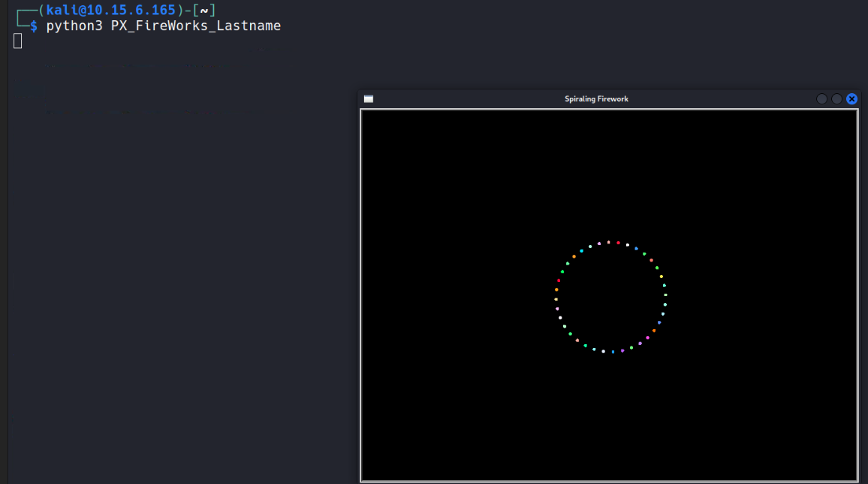Open the Spiraling Firework window menu icon
Image resolution: width=868 pixels, height=484 pixels.
pyautogui.click(x=368, y=99)
